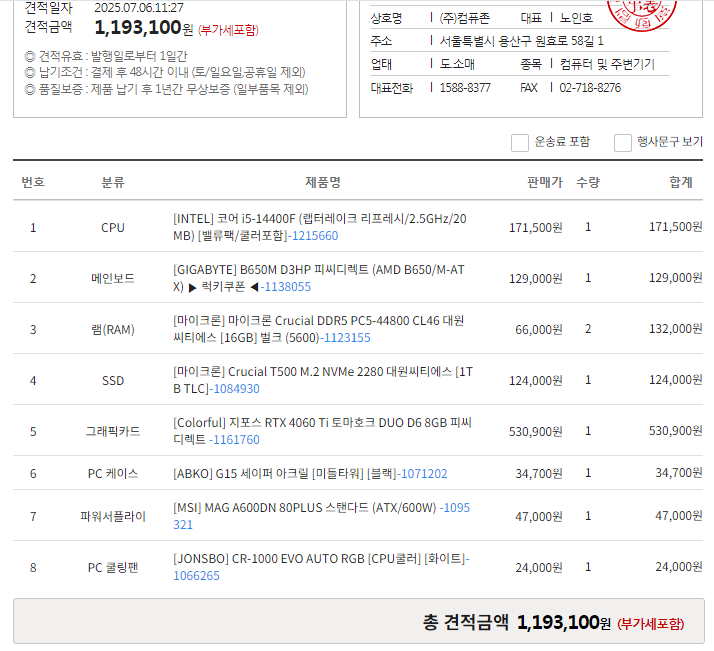The height and width of the screenshot is (651, 714).
Task: Click the Colorful RTX 4060 Ti product name
Action: pyautogui.click(x=322, y=431)
